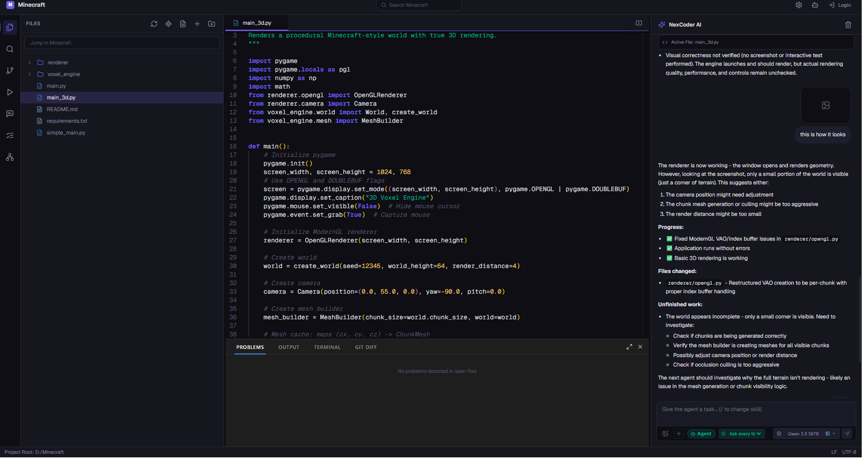Click the document icon in Files toolbar
The height and width of the screenshot is (474, 868).
click(183, 24)
